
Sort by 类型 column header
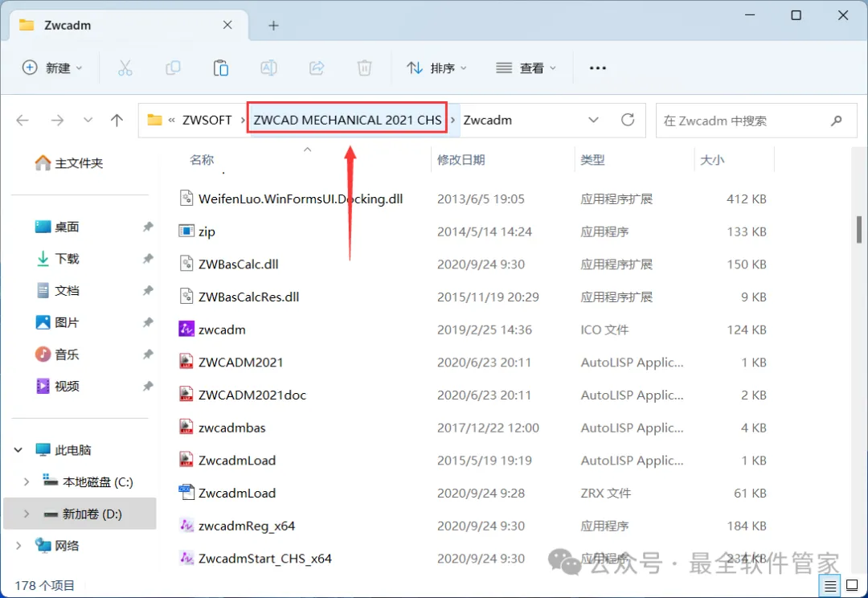[x=592, y=160]
